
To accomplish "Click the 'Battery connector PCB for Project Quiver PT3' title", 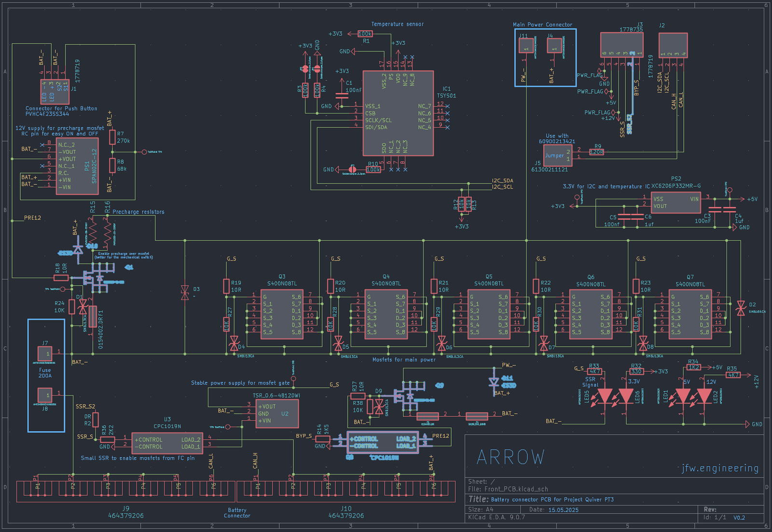I will (x=552, y=500).
